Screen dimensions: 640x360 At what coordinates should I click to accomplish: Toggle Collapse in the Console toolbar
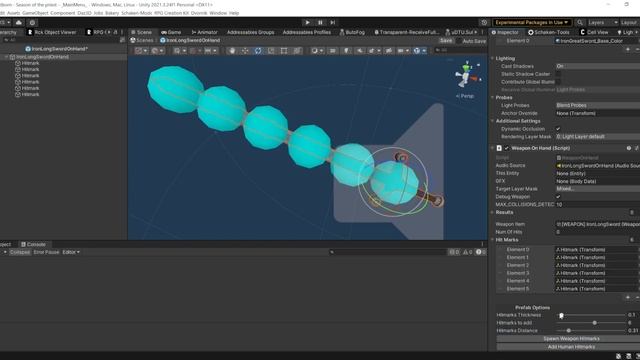20,252
